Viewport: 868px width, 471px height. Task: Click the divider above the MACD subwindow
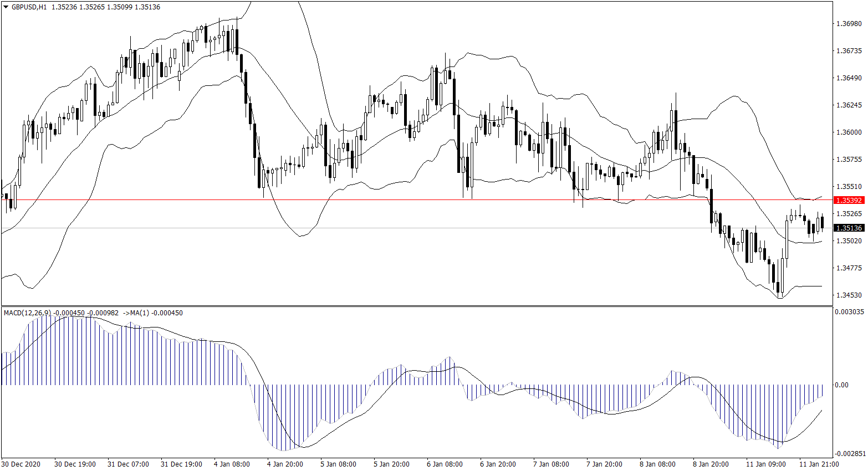point(416,306)
